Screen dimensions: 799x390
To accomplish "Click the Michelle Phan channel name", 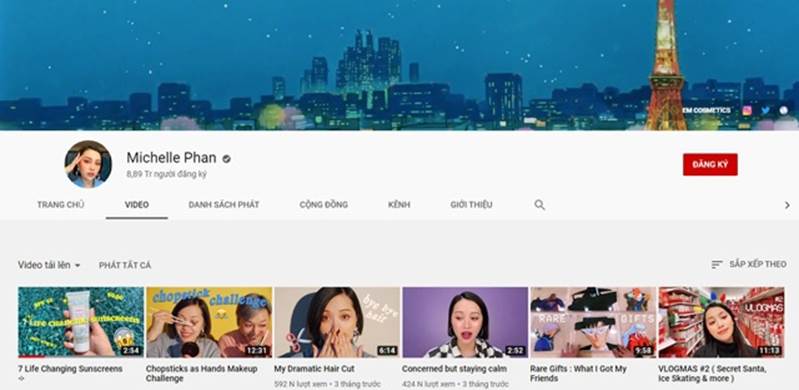I will click(172, 158).
